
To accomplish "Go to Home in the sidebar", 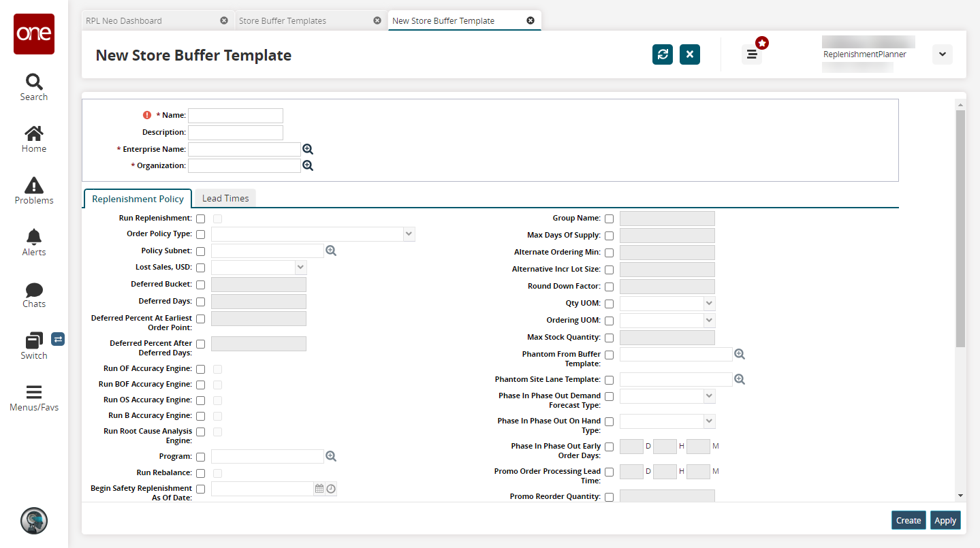I will 34,139.
